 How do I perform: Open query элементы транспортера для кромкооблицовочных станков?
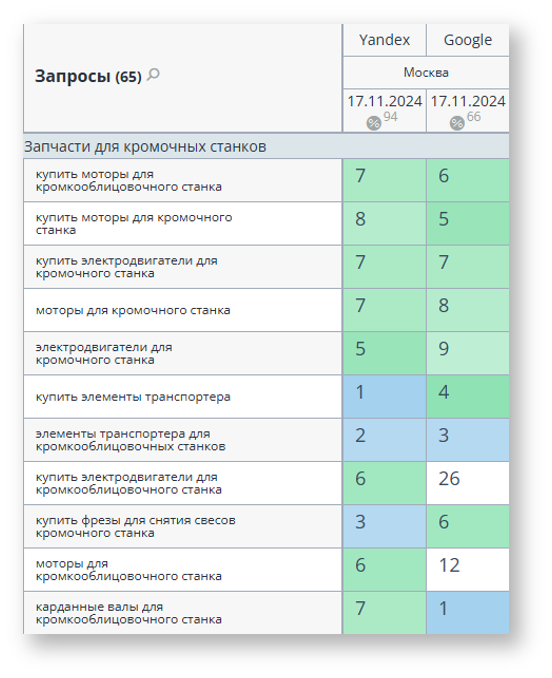[x=131, y=440]
